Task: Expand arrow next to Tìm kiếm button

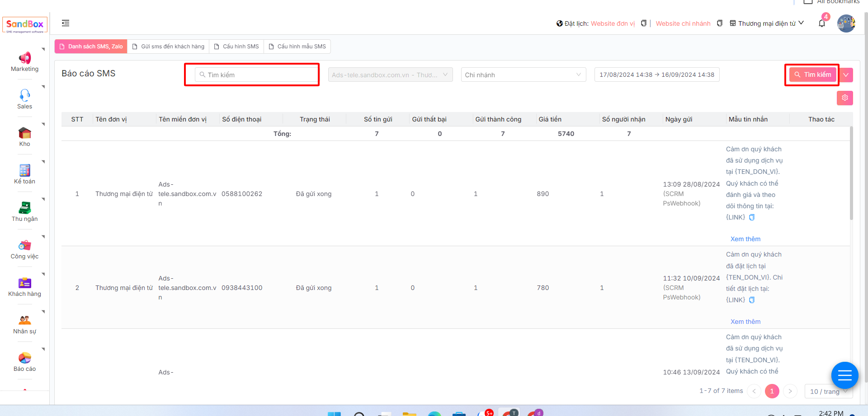Action: tap(846, 75)
